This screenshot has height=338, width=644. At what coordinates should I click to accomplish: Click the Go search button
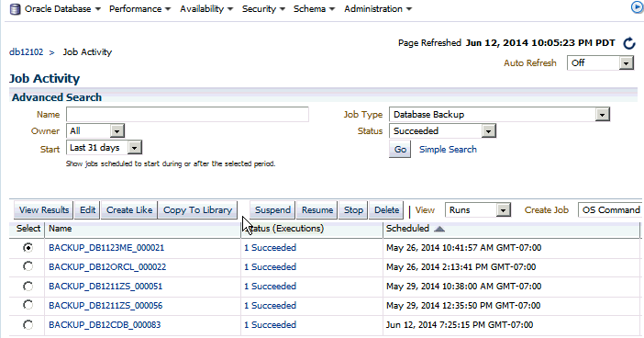point(400,150)
